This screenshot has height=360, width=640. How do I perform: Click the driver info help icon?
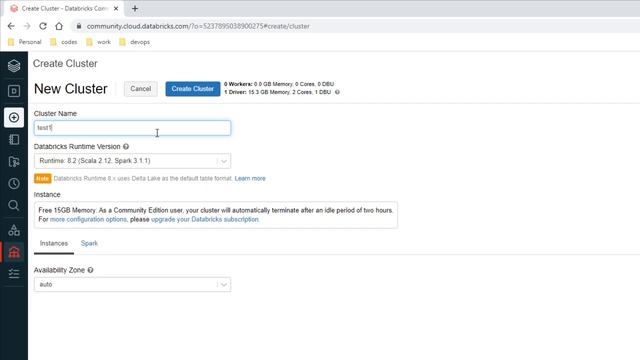[337, 92]
